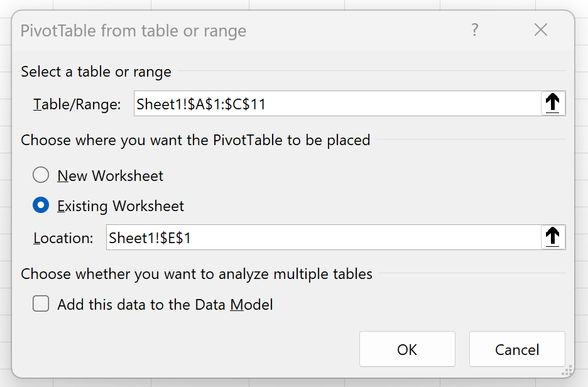Collapse dialog using Table/Range arrow icon
The image size is (588, 387).
(x=553, y=103)
